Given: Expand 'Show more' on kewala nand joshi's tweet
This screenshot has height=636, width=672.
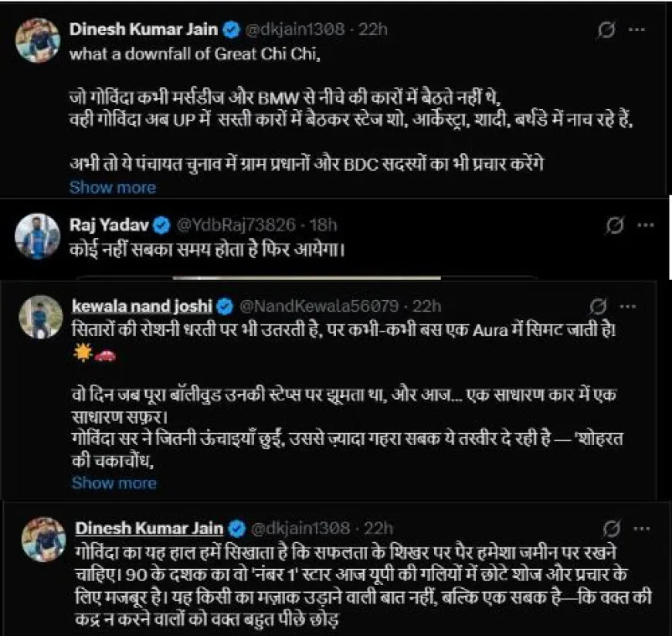Looking at the screenshot, I should coord(114,483).
